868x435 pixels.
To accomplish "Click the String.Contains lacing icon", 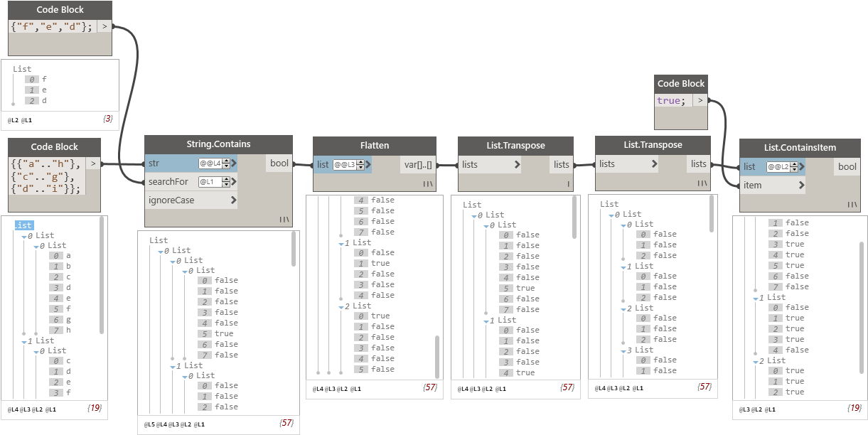I will point(284,220).
